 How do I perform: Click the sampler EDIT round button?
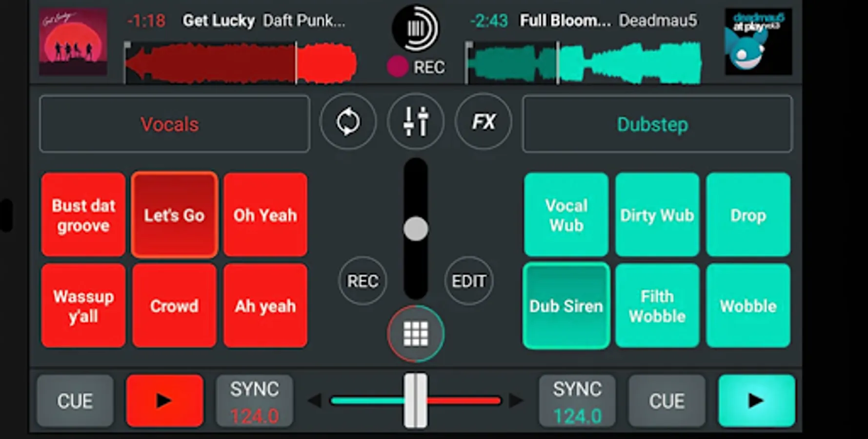coord(469,281)
